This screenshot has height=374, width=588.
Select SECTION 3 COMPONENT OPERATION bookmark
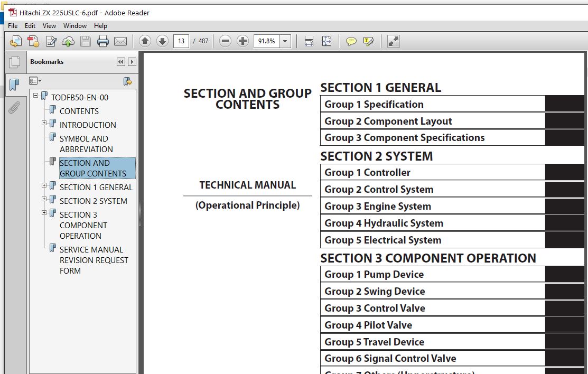point(83,225)
